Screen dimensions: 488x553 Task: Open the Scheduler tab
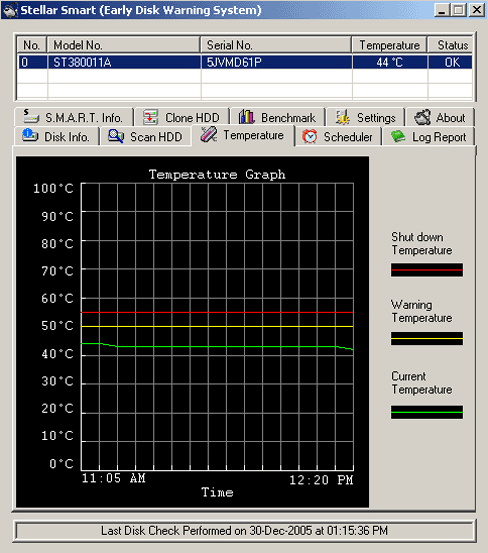pyautogui.click(x=338, y=136)
